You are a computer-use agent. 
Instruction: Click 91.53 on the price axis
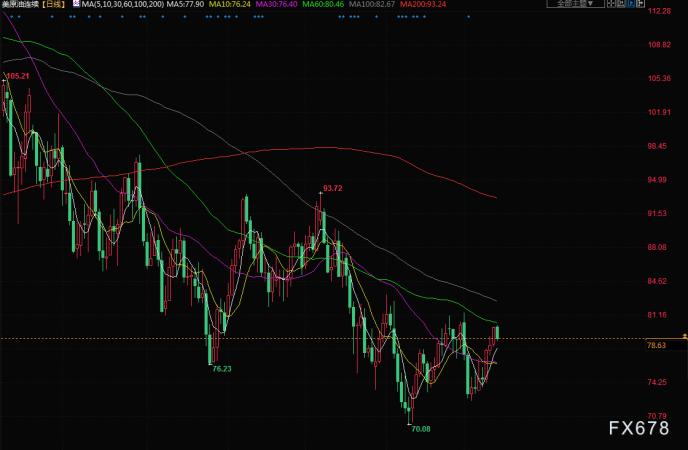(x=657, y=214)
